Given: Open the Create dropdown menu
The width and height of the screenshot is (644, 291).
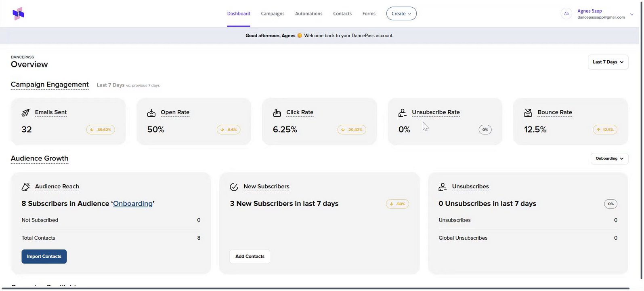Looking at the screenshot, I should click(401, 14).
